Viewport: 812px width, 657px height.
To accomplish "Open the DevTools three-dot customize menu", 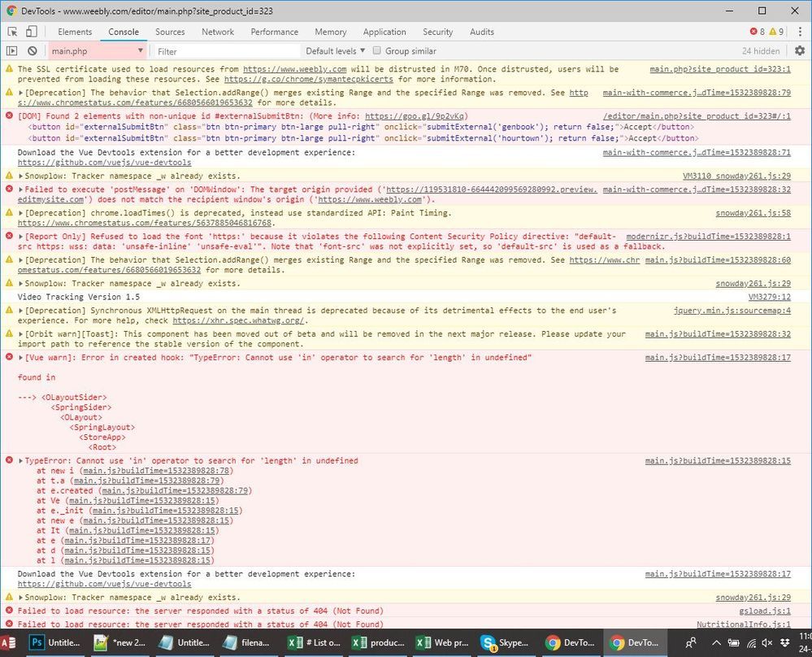I will tap(799, 32).
